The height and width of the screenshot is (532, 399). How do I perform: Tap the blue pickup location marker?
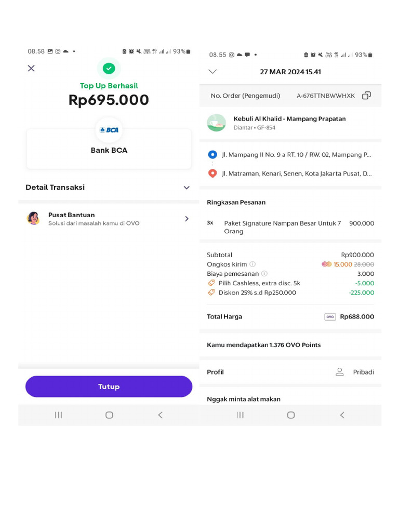[x=212, y=154]
